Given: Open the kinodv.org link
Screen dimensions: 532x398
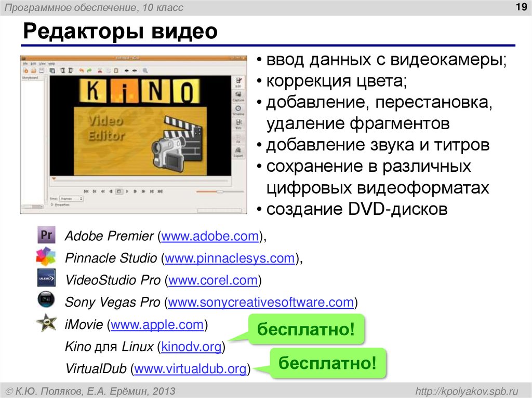Looking at the screenshot, I should [x=192, y=346].
